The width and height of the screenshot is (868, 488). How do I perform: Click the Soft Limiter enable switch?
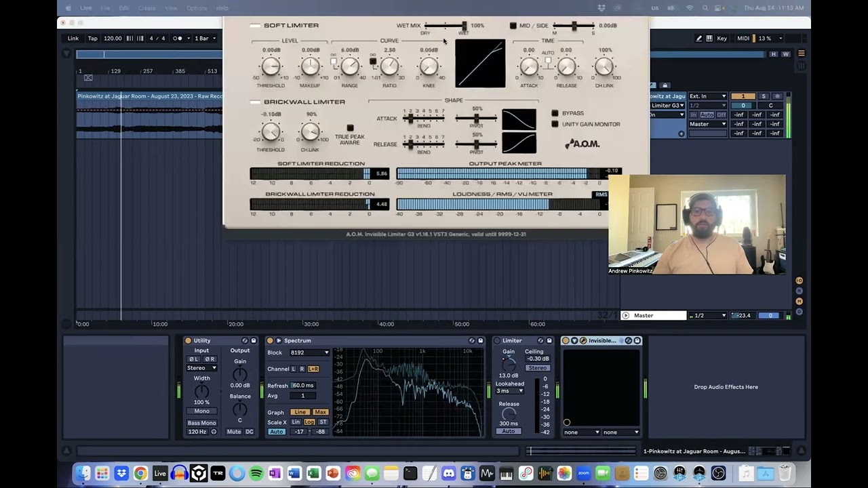click(x=255, y=26)
